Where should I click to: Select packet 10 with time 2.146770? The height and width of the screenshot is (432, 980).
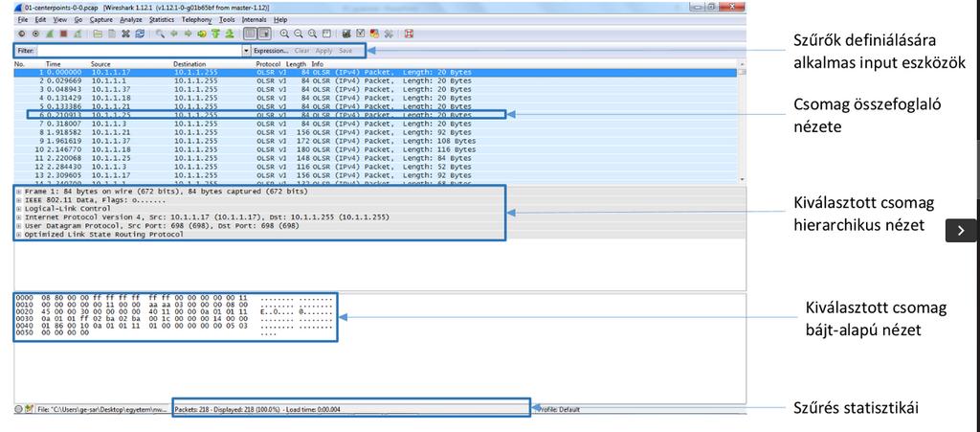[x=375, y=150]
